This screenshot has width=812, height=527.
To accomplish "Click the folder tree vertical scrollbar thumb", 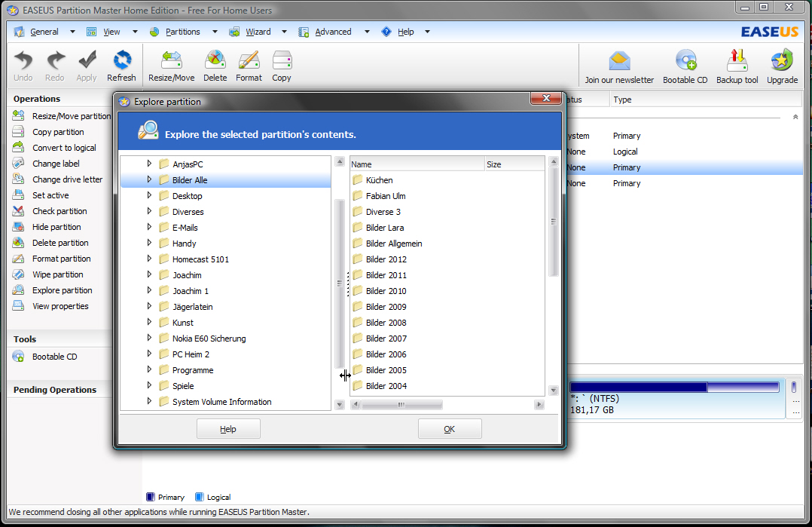I will coord(340,283).
